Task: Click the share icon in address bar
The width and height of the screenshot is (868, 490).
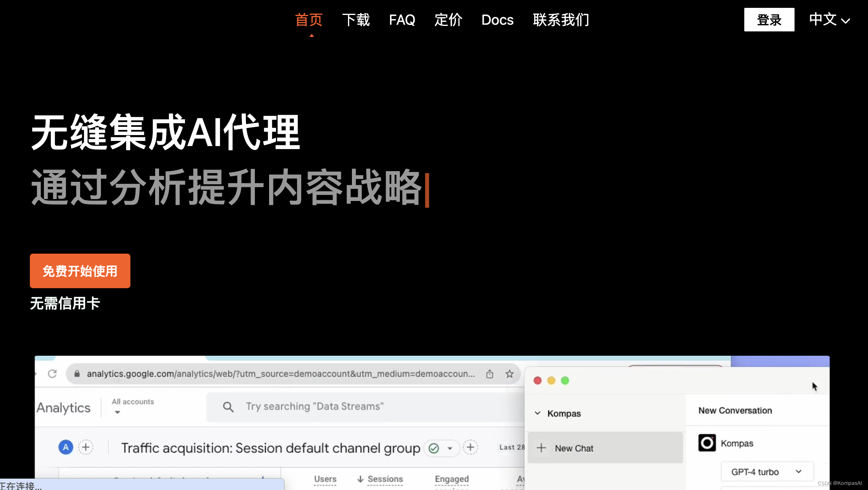Action: [489, 374]
